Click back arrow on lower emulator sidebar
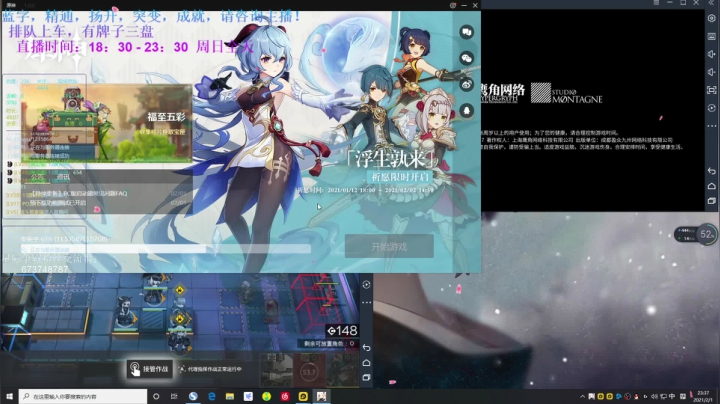Screen dimensions: 720x404 [366, 348]
